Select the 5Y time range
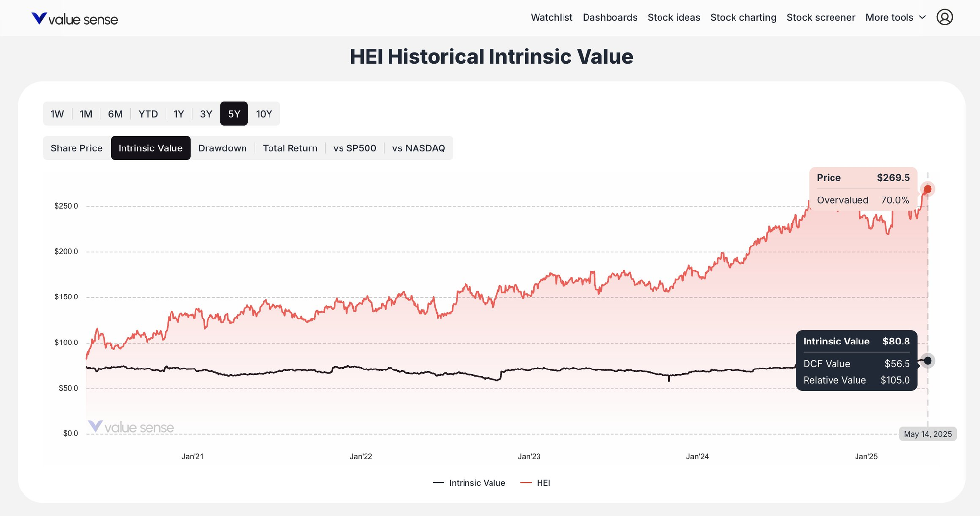 click(234, 114)
